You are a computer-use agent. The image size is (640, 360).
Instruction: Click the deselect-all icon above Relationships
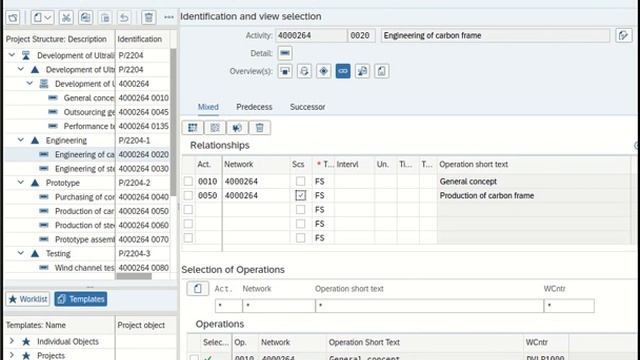[x=215, y=128]
